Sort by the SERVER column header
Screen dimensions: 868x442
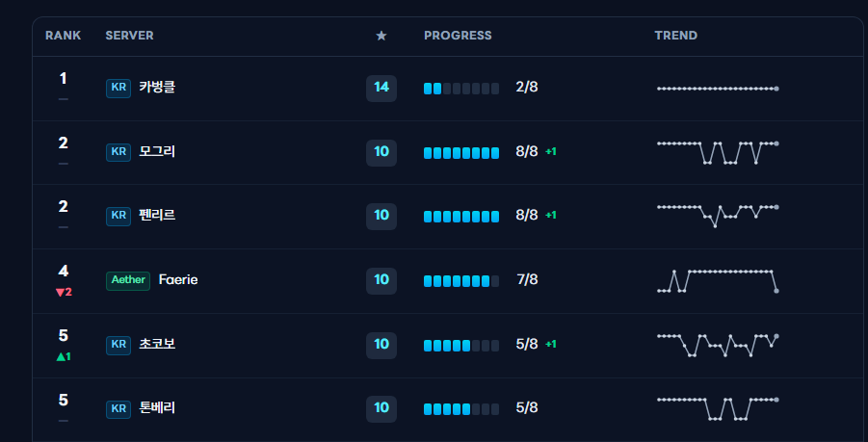(129, 36)
